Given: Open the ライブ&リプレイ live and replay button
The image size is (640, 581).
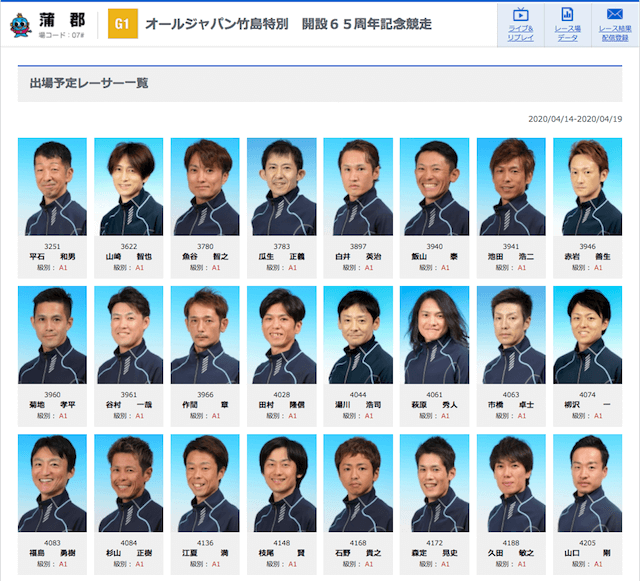Looking at the screenshot, I should click(x=520, y=24).
